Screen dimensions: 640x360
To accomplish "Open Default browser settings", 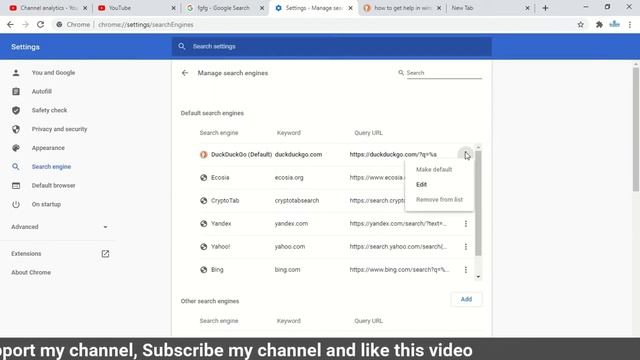I will [53, 185].
